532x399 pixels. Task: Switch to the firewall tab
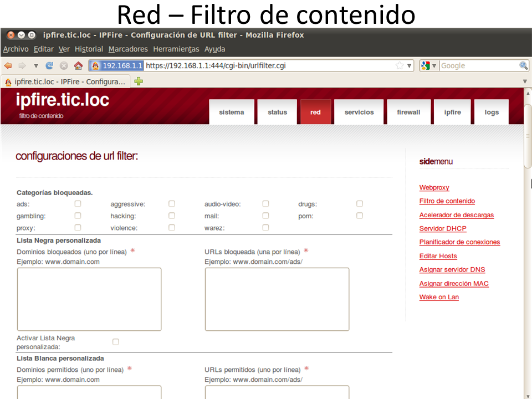pyautogui.click(x=408, y=112)
